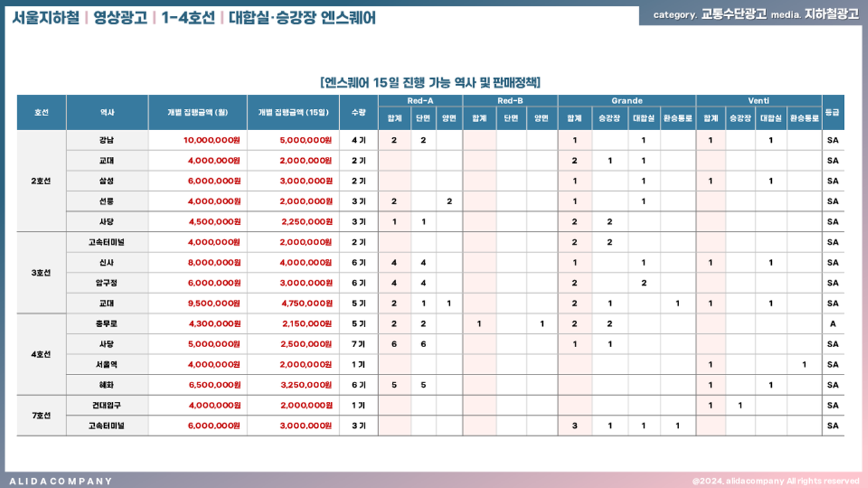
Task: Click the 개별 집행금액 (월) column header
Action: click(x=198, y=113)
